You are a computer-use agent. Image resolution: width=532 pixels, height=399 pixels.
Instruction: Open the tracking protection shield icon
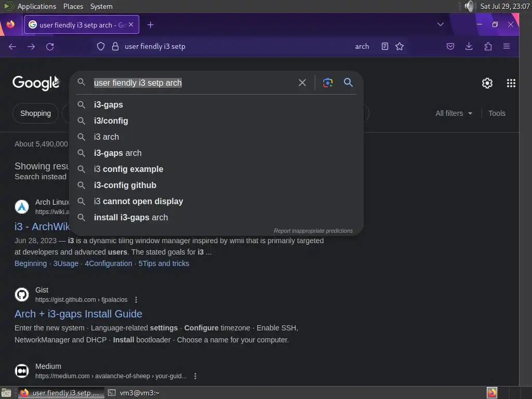(x=101, y=46)
